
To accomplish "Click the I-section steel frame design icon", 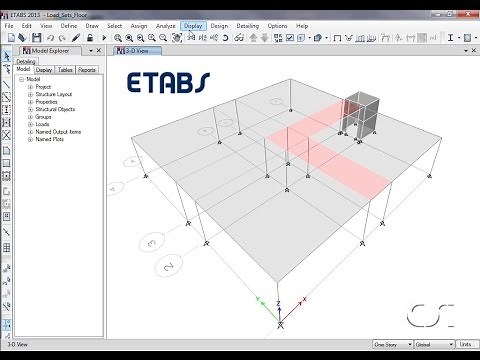I will [451, 38].
